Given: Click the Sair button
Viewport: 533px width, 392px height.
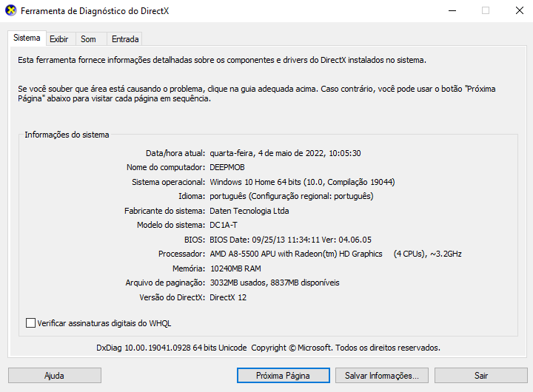Looking at the screenshot, I should (481, 375).
